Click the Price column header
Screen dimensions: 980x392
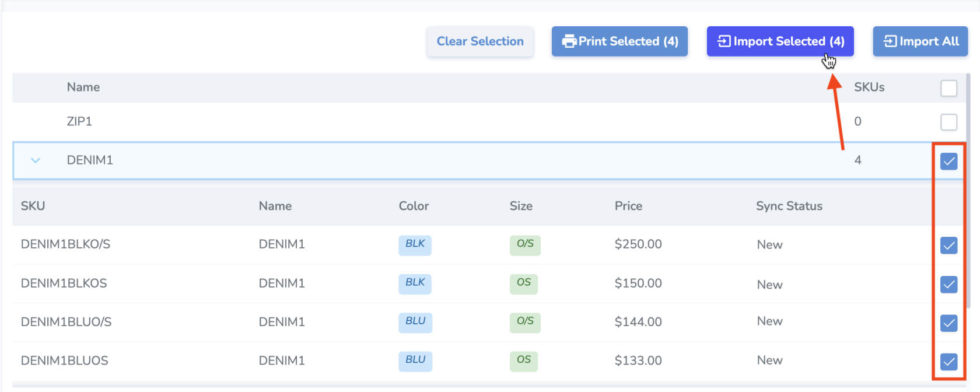(628, 206)
